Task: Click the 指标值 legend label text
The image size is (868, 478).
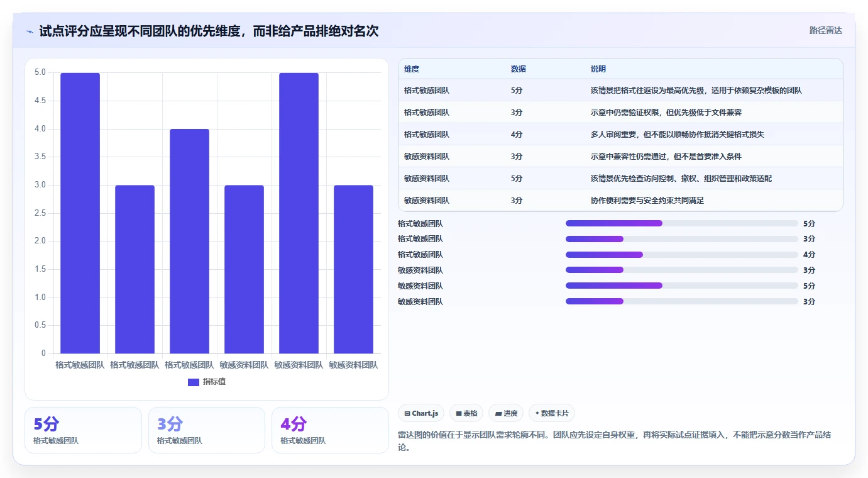Action: 214,382
